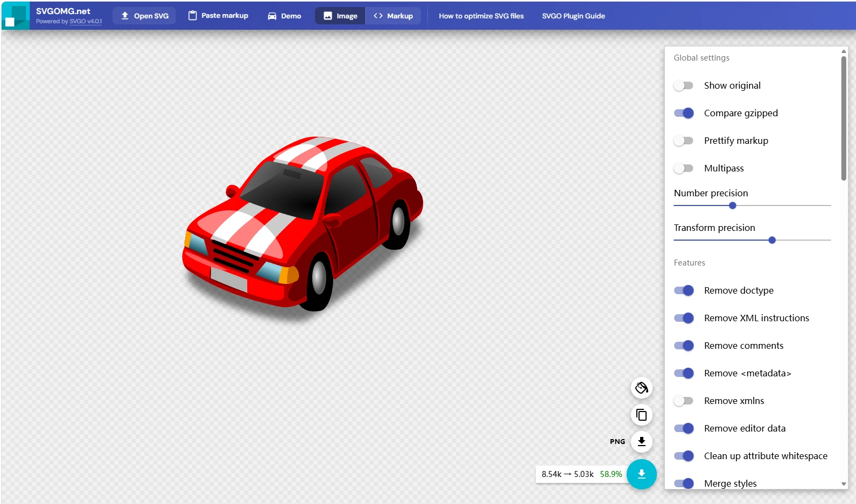Click the settings panel scrollbar thumb

[x=844, y=118]
